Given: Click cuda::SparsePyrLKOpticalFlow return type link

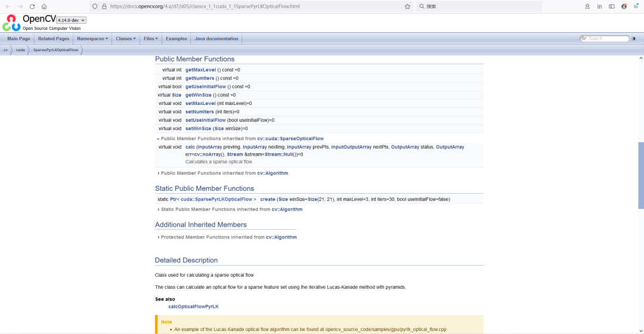Looking at the screenshot, I should 216,199.
